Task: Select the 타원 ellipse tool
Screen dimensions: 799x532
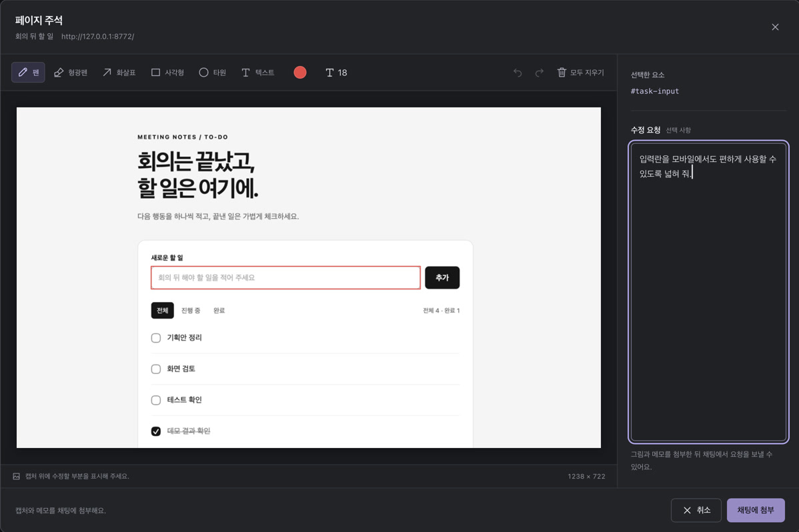Action: click(213, 73)
